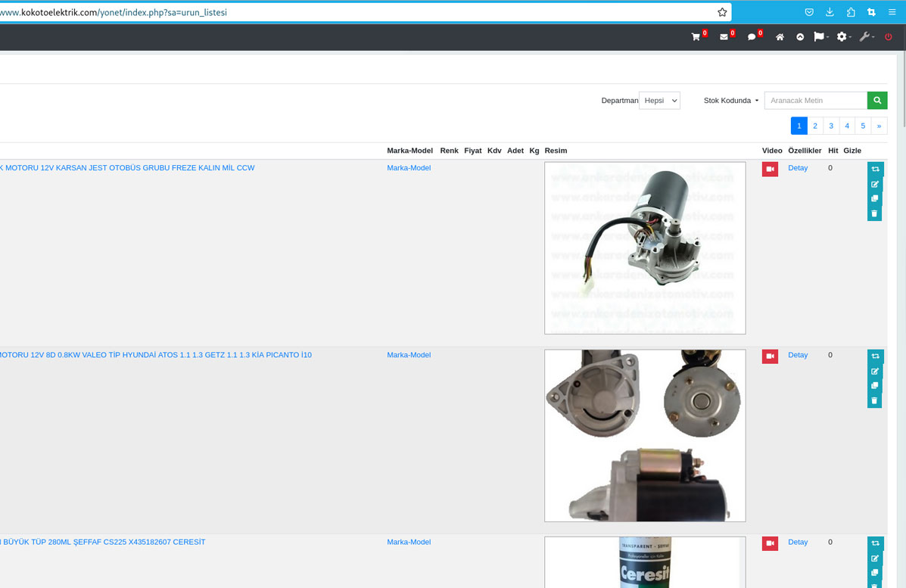
Task: Click the home icon in admin bar
Action: point(780,37)
